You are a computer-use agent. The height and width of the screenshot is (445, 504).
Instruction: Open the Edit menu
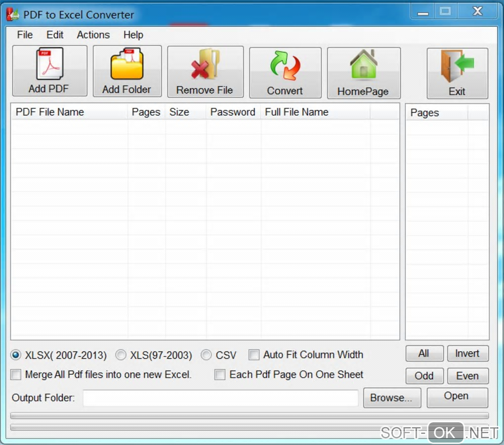tap(55, 35)
